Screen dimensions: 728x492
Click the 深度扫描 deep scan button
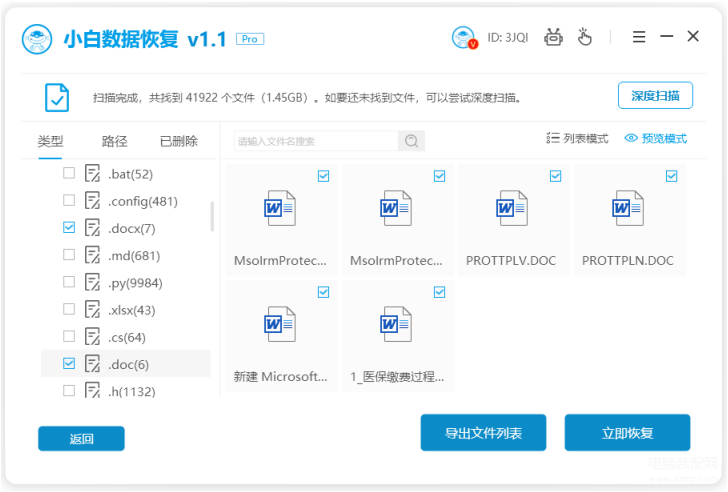tap(655, 96)
